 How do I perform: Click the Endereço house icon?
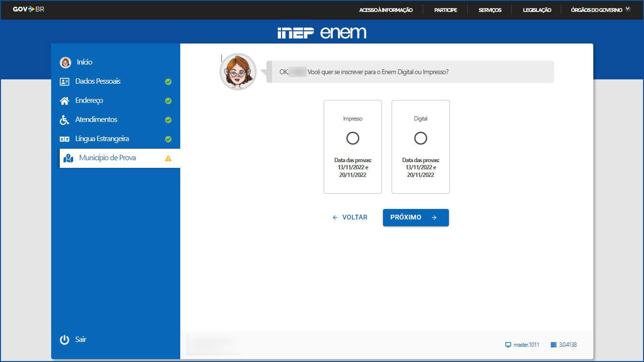[65, 101]
